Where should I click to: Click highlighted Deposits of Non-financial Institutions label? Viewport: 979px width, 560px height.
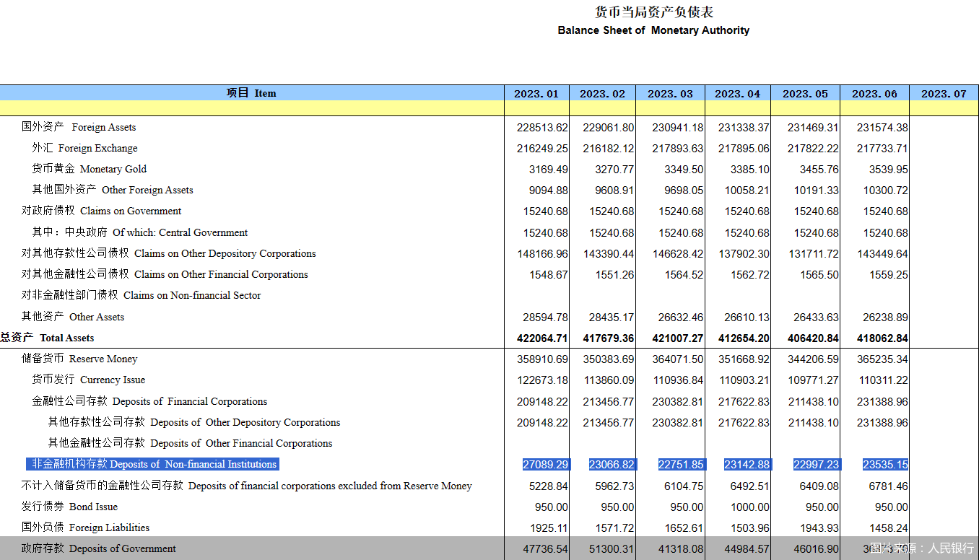pyautogui.click(x=152, y=464)
